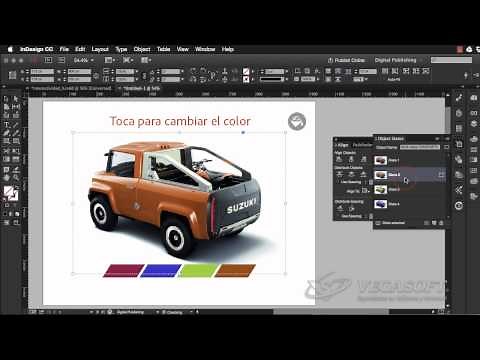Screen dimensions: 480x360
Task: Open the Align To dropdown
Action: (366, 191)
